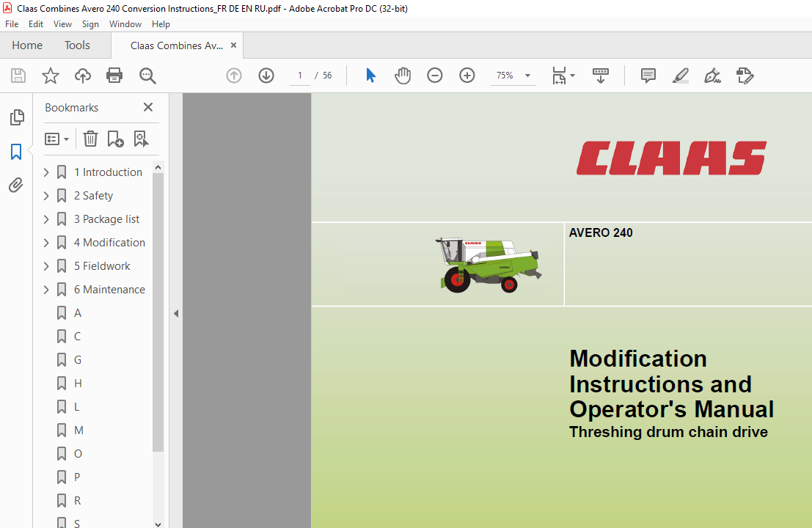Open the 6 Maintenance bookmark

coord(109,290)
